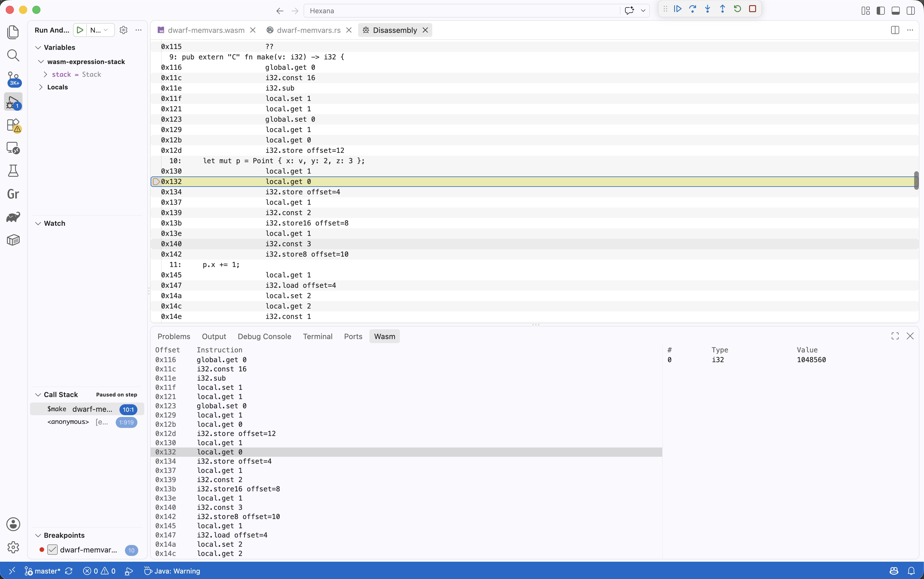The height and width of the screenshot is (579, 924).
Task: Open the Testing flask icon
Action: (x=13, y=171)
